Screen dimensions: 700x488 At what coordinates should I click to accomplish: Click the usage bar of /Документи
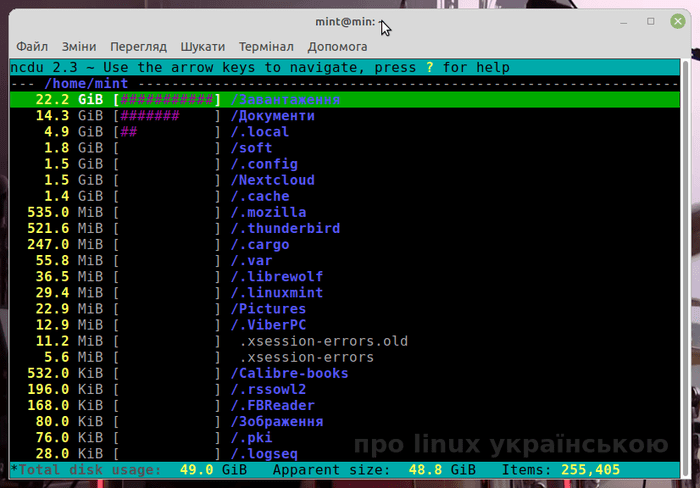click(x=167, y=116)
